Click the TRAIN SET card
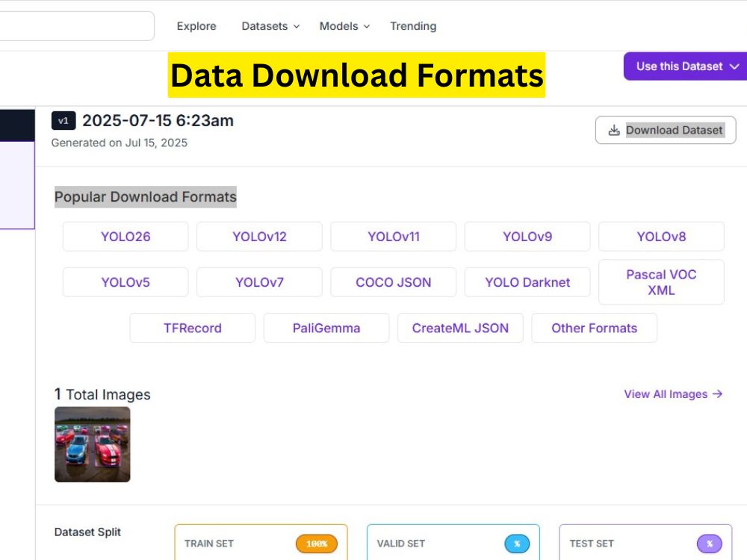The width and height of the screenshot is (747, 560). pos(261,542)
